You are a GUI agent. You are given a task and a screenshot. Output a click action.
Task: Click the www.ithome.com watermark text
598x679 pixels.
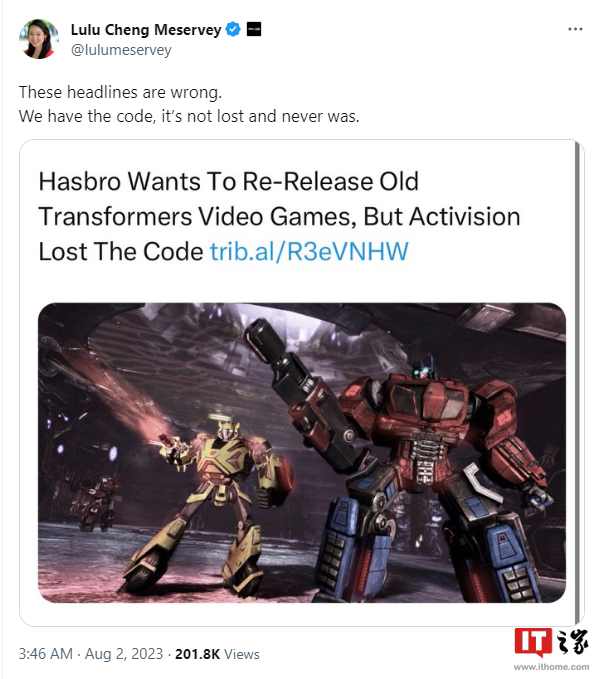[x=551, y=667]
